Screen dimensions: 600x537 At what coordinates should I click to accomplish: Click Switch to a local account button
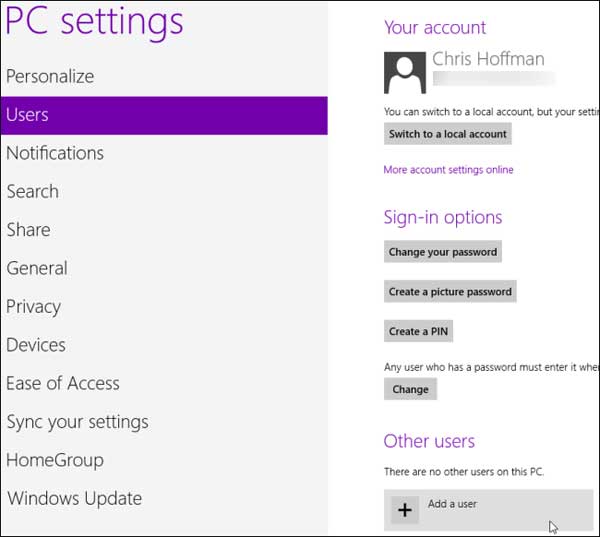point(447,134)
